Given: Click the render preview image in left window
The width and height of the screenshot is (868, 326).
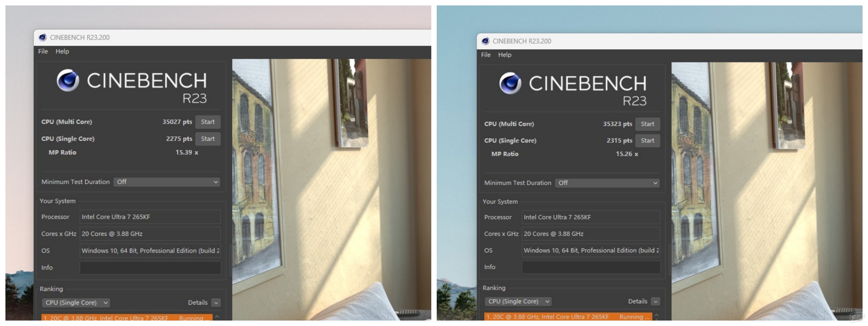Looking at the screenshot, I should pos(331,190).
